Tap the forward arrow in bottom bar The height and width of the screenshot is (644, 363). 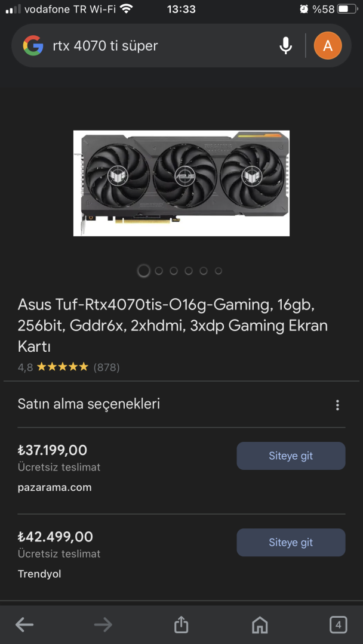tap(103, 625)
